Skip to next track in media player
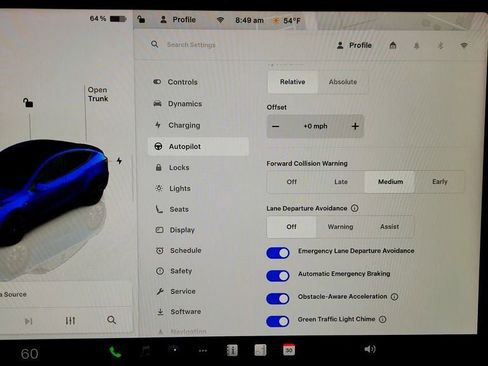The height and width of the screenshot is (366, 488). click(x=29, y=321)
